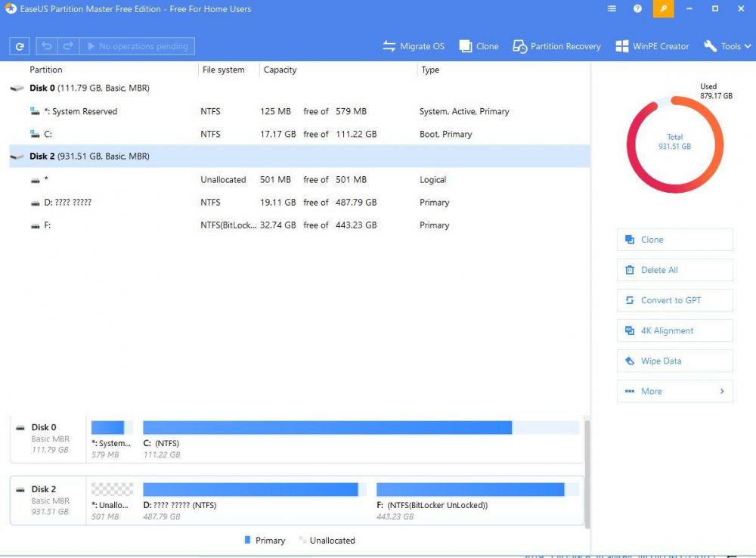Launch Partition Recovery
The image size is (756, 558).
pos(557,46)
